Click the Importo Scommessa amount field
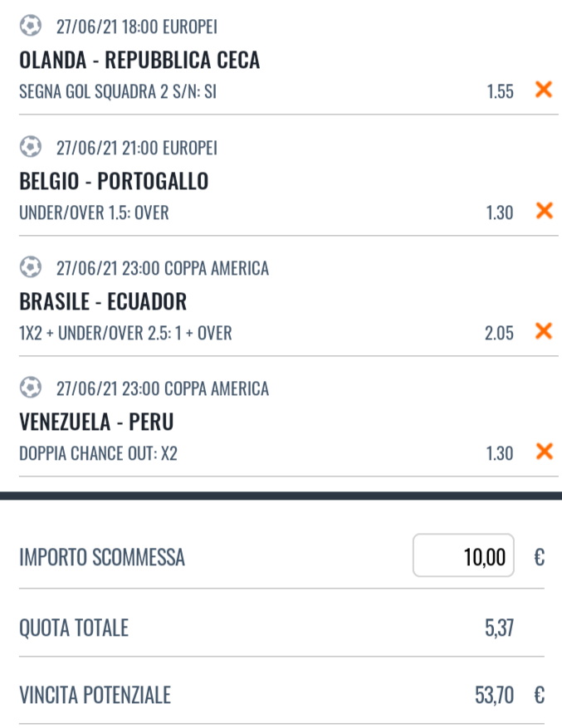 (x=463, y=555)
